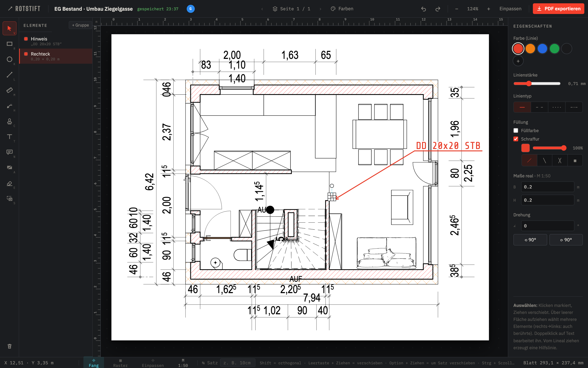
Task: Select the cover-up area tool
Action: (10, 167)
